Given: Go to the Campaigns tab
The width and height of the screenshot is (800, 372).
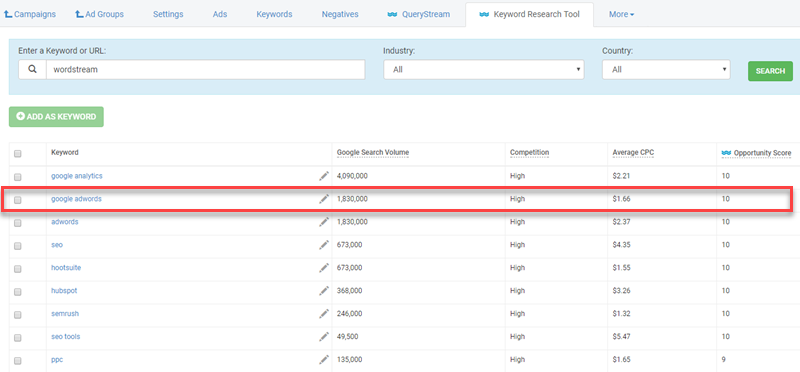Looking at the screenshot, I should (x=30, y=14).
